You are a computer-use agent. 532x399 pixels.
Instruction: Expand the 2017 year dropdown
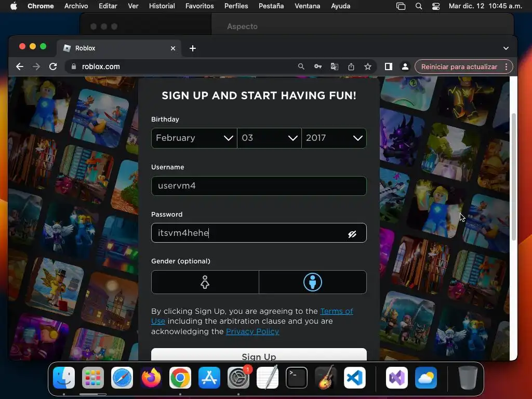point(334,138)
